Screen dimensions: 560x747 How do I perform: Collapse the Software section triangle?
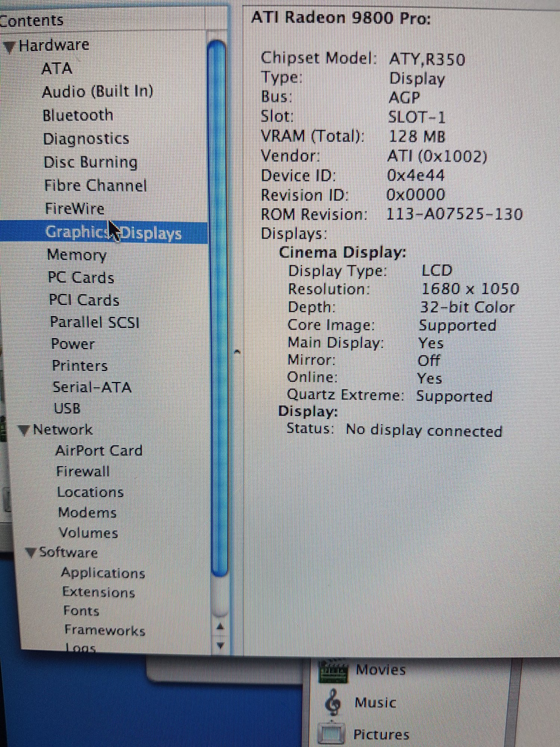pos(31,553)
